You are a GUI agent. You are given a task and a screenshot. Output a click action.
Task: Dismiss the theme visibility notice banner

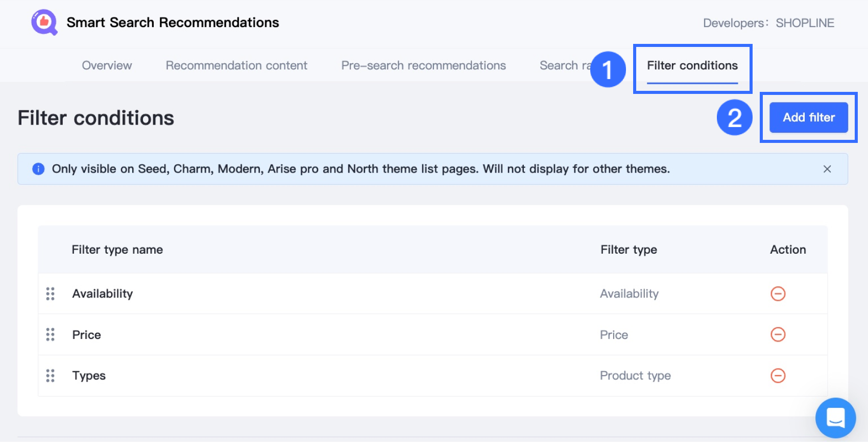[827, 169]
